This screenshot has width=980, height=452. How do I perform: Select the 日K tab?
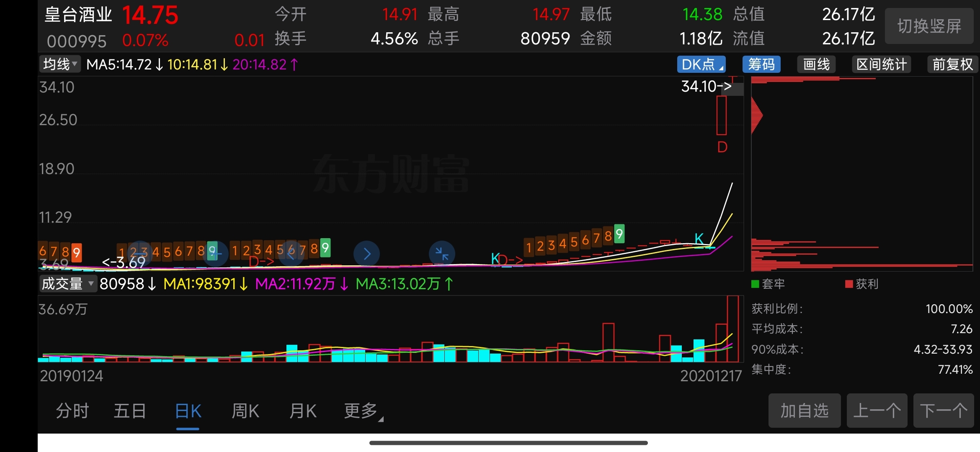[x=188, y=411]
